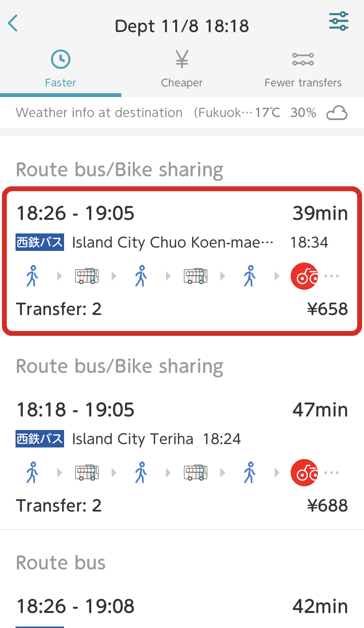
Task: Tap the first bus icon in the 39min route
Action: point(87,277)
